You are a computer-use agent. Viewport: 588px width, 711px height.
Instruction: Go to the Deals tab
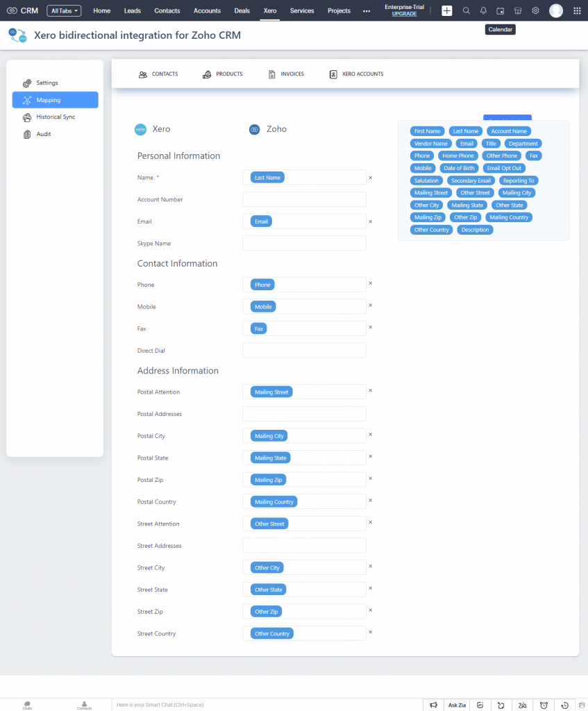(242, 11)
